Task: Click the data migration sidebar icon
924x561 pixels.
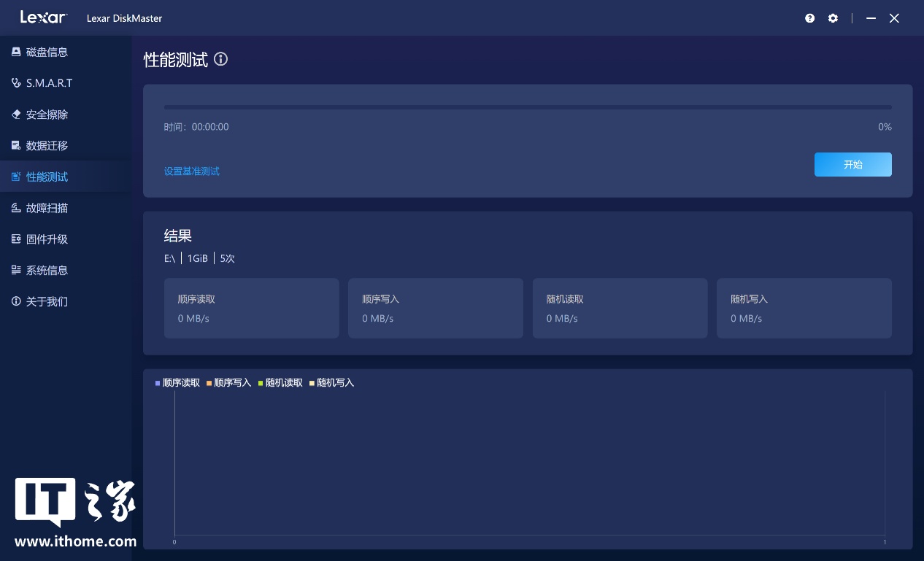Action: 16,146
